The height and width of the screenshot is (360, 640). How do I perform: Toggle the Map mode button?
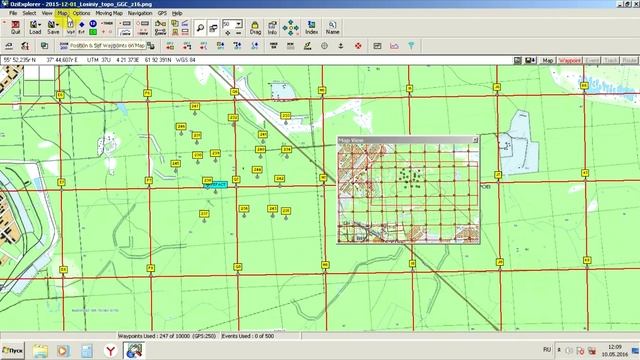(x=547, y=60)
